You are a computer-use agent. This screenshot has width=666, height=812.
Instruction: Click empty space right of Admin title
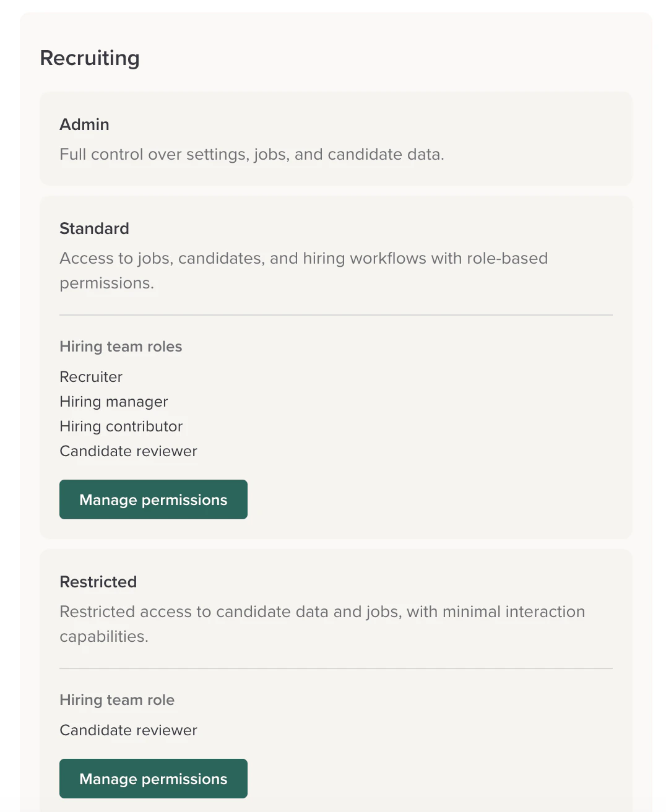click(x=371, y=124)
